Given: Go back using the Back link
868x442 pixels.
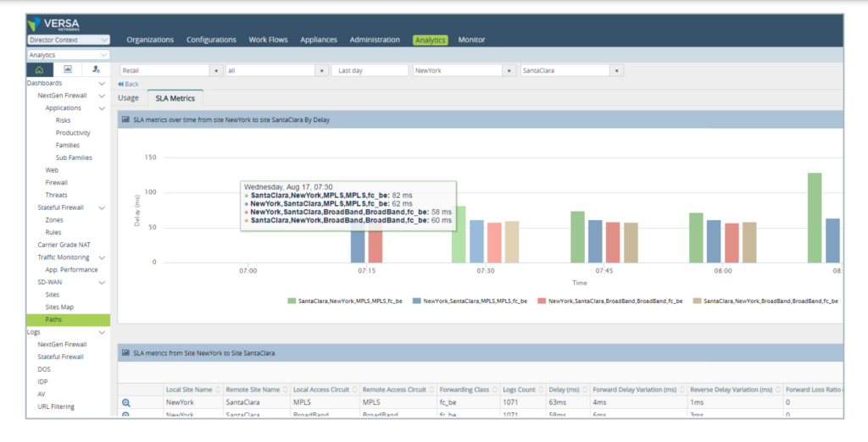Looking at the screenshot, I should point(129,84).
